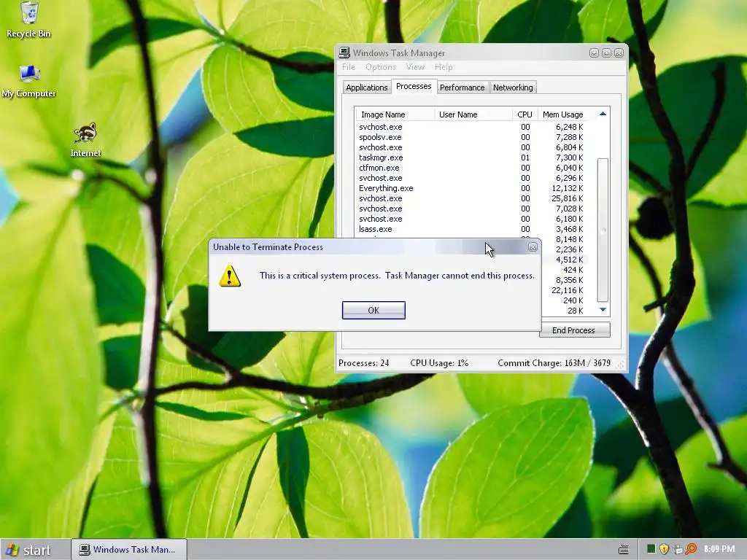Select the svchost.exe row using 6,804 K
The image size is (747, 560).
point(472,147)
